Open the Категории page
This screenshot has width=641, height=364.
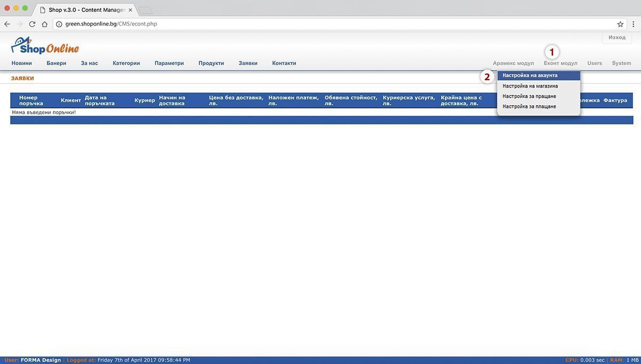point(126,63)
